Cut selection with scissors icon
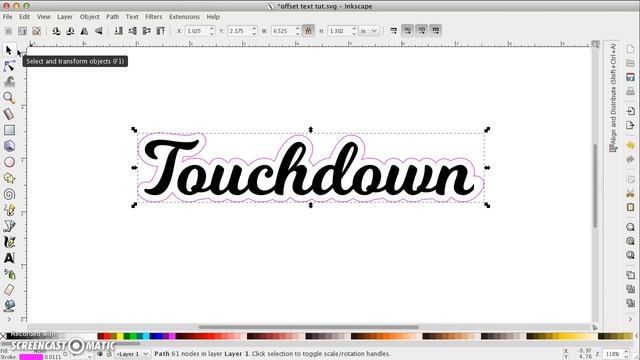The image size is (640, 360). (x=630, y=193)
